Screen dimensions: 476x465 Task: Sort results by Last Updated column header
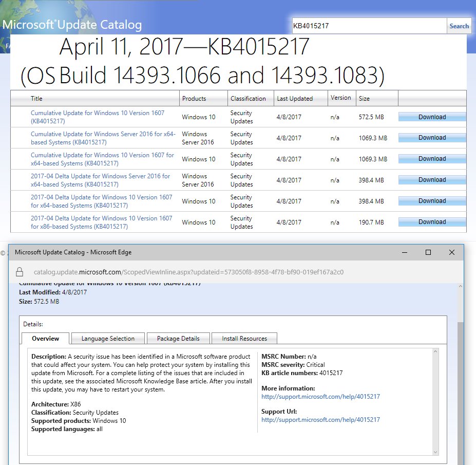point(295,99)
